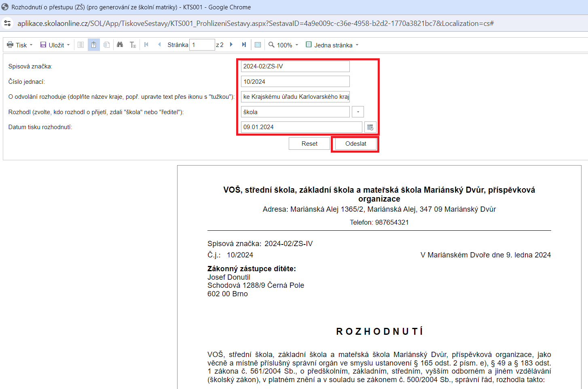Toggle the document outline toolbar icon
The image size is (588, 389).
(81, 45)
